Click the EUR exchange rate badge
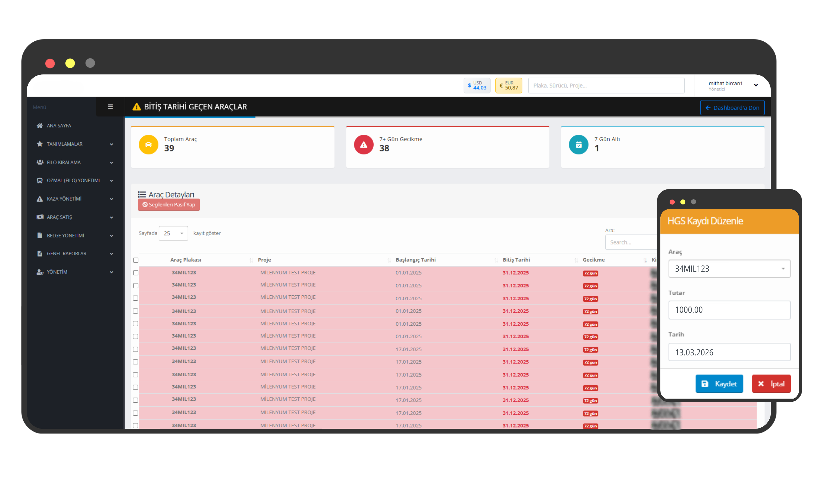This screenshot has width=815, height=504. [x=508, y=85]
